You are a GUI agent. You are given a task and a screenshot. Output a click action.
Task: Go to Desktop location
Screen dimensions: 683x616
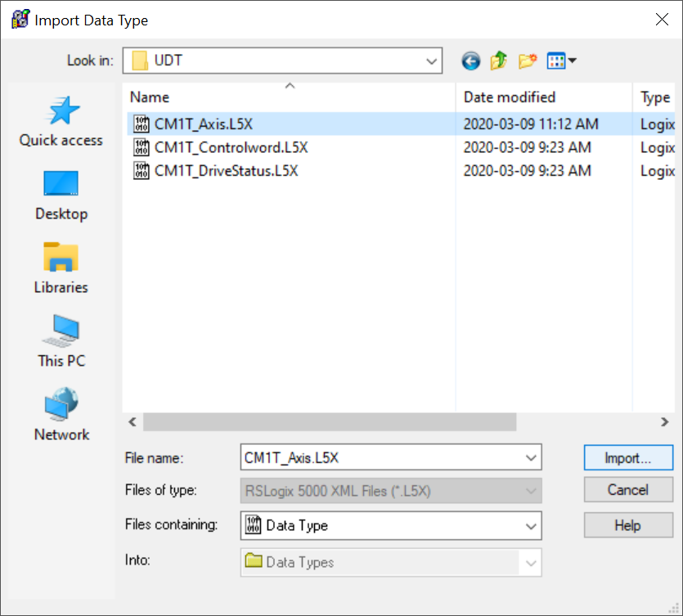(x=61, y=196)
